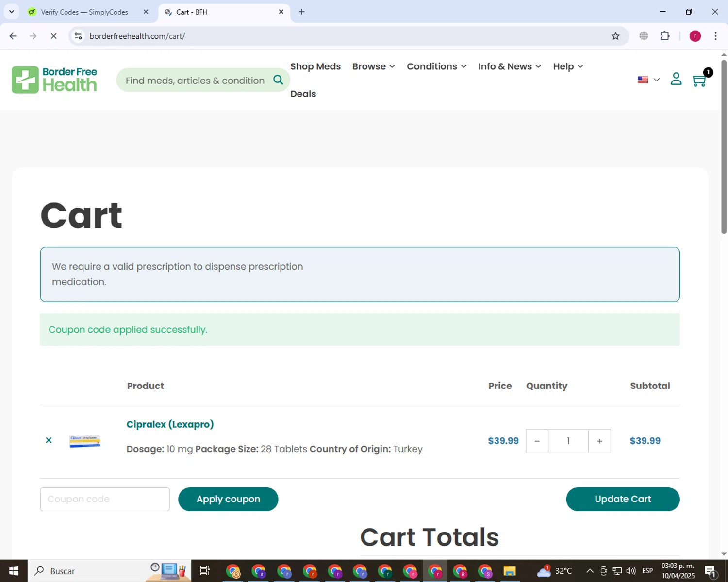Click 'Coupon code applied successfully.' message
728x582 pixels.
click(x=128, y=330)
